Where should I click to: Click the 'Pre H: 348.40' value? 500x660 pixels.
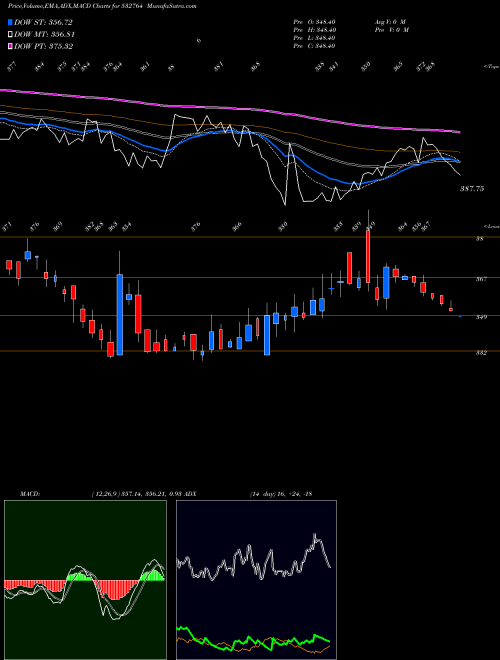[314, 30]
